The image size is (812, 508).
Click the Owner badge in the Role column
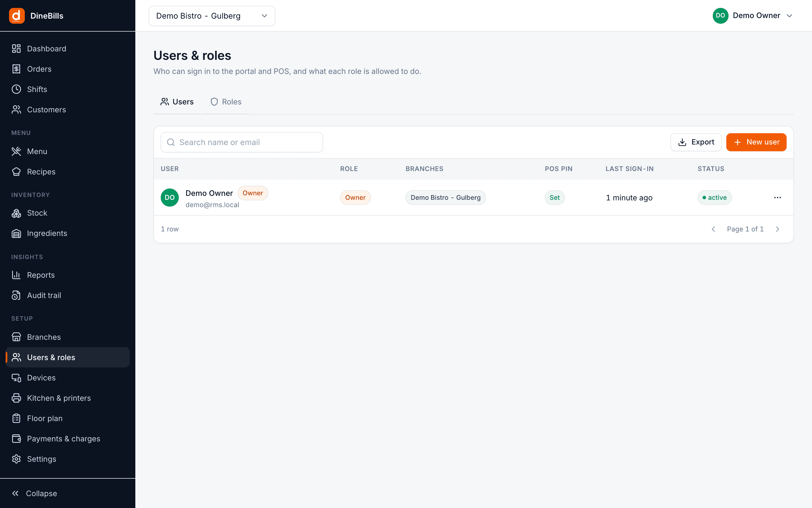(355, 198)
